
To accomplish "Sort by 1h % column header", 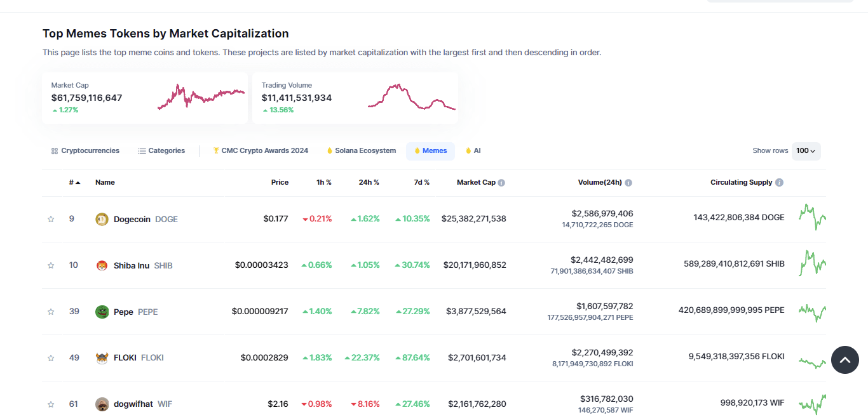I will 324,183.
